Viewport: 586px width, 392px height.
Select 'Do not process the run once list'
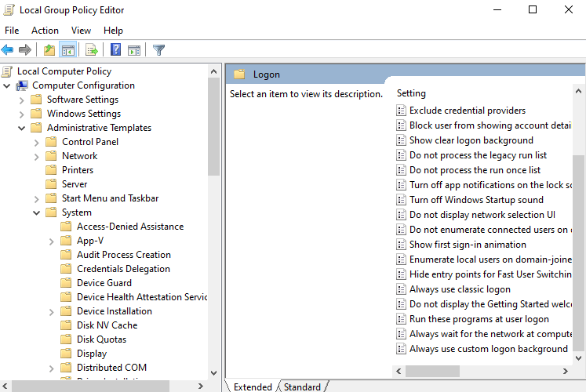pos(475,170)
